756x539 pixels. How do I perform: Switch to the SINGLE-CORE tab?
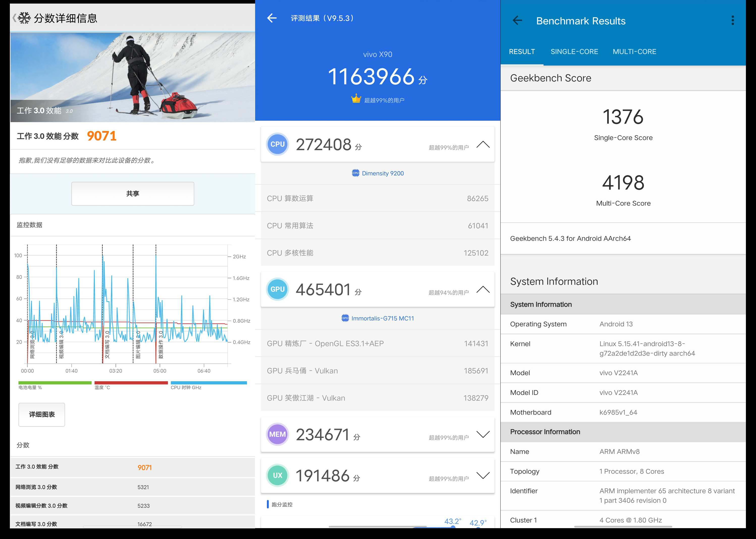click(x=574, y=52)
